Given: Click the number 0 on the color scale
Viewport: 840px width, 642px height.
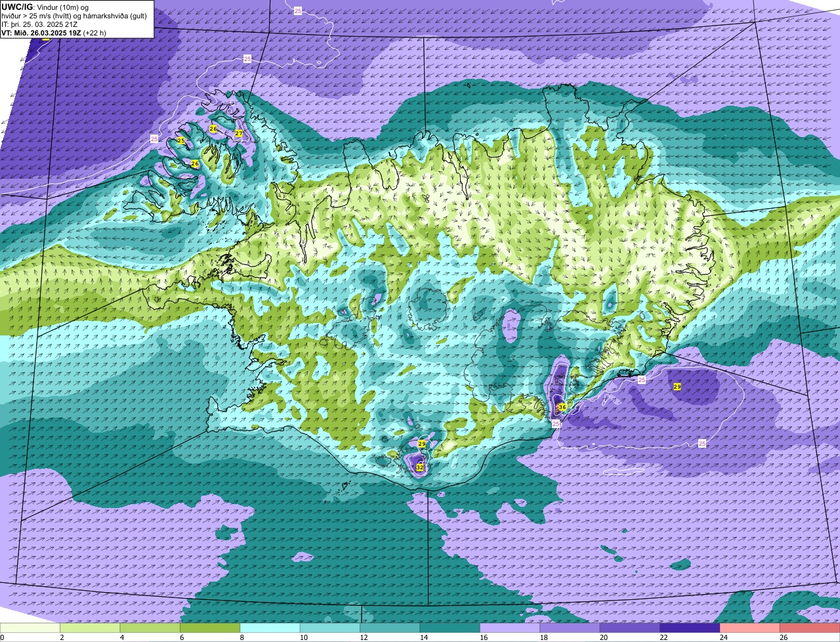Looking at the screenshot, I should pyautogui.click(x=2, y=637).
